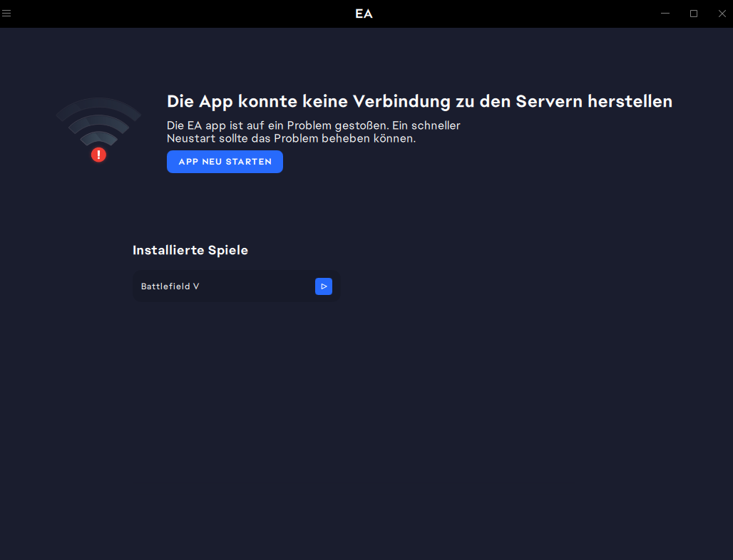Close the EA app window

tap(722, 14)
